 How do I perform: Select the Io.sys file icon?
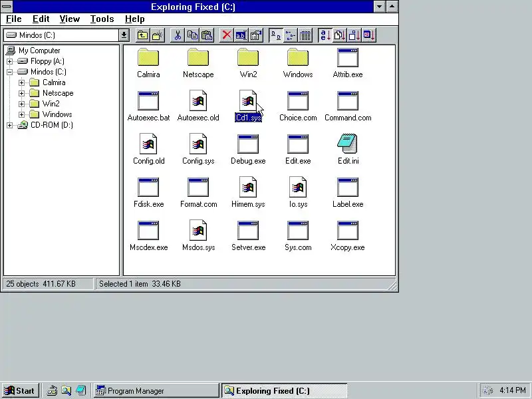pyautogui.click(x=298, y=187)
